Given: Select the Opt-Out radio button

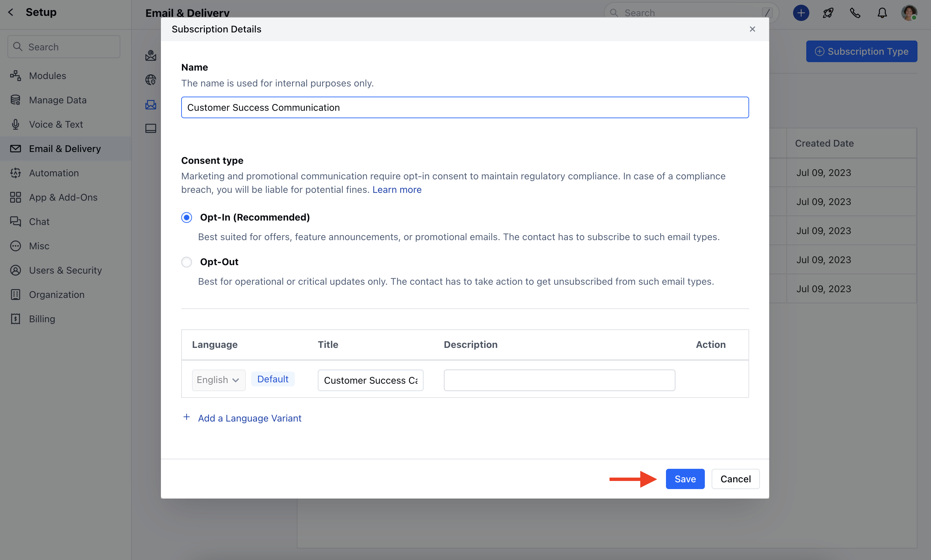Looking at the screenshot, I should coord(187,262).
